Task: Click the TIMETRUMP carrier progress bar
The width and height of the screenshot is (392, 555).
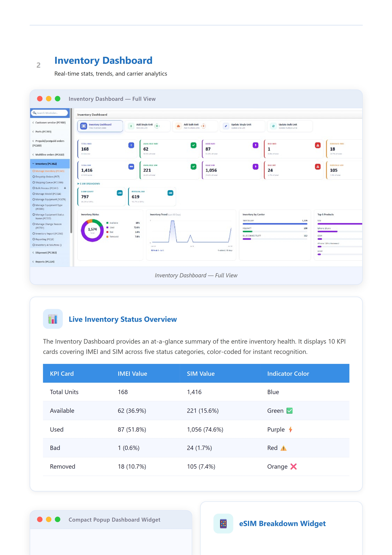Action: coord(275,224)
